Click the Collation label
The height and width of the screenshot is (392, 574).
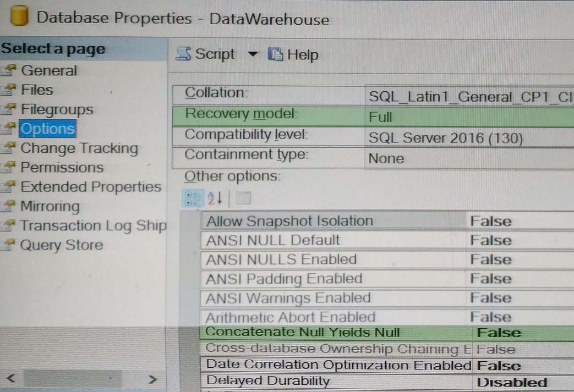216,92
